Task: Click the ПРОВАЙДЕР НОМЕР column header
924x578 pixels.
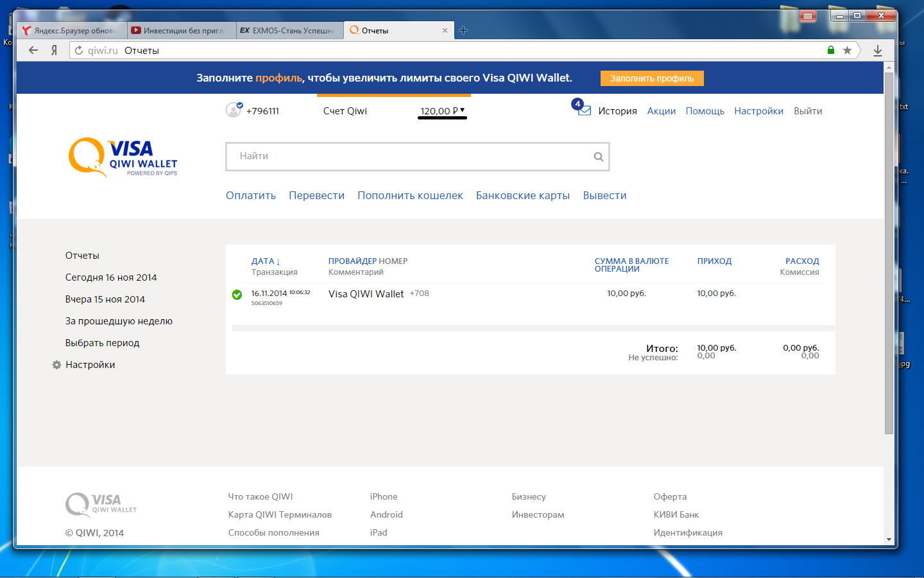Action: click(x=368, y=261)
